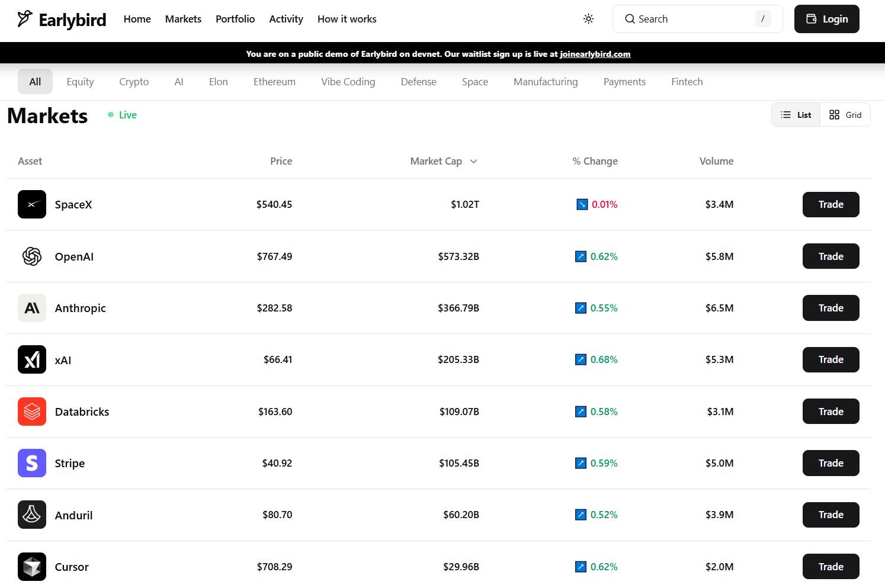
Task: Click Trade button for Anthropic
Action: click(x=831, y=308)
